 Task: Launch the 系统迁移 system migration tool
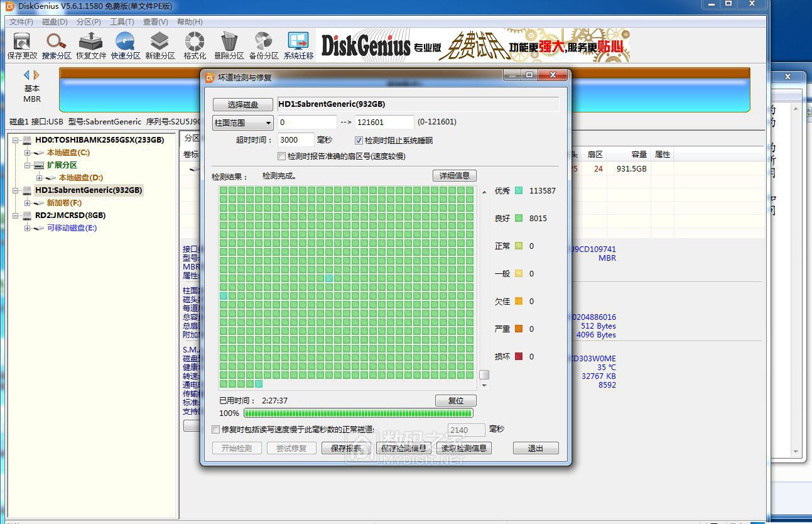(x=298, y=46)
